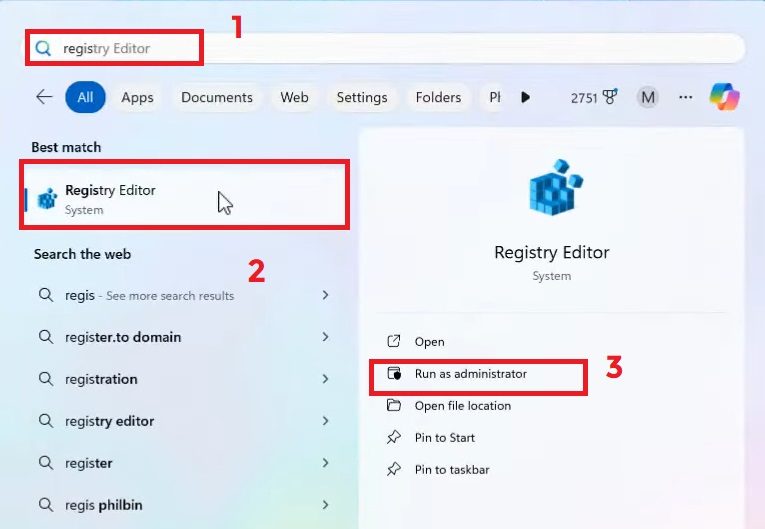
Task: Click the search text field showing registry Editor
Action: 385,48
